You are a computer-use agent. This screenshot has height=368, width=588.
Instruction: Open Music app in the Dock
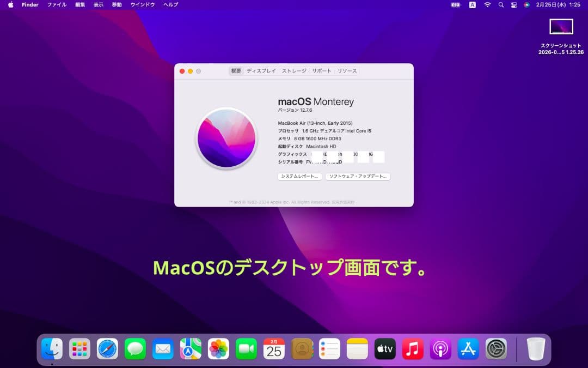(x=413, y=348)
